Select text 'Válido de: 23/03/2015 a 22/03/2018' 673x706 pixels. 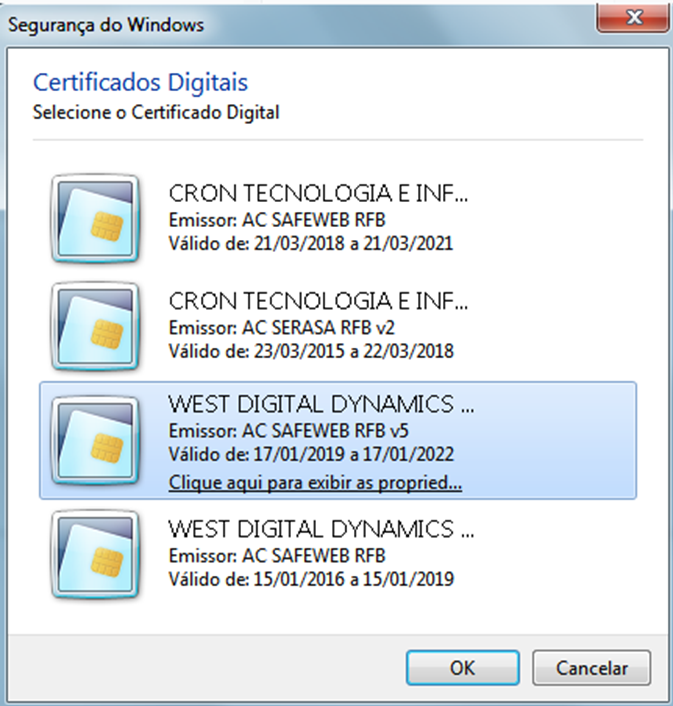(x=311, y=351)
